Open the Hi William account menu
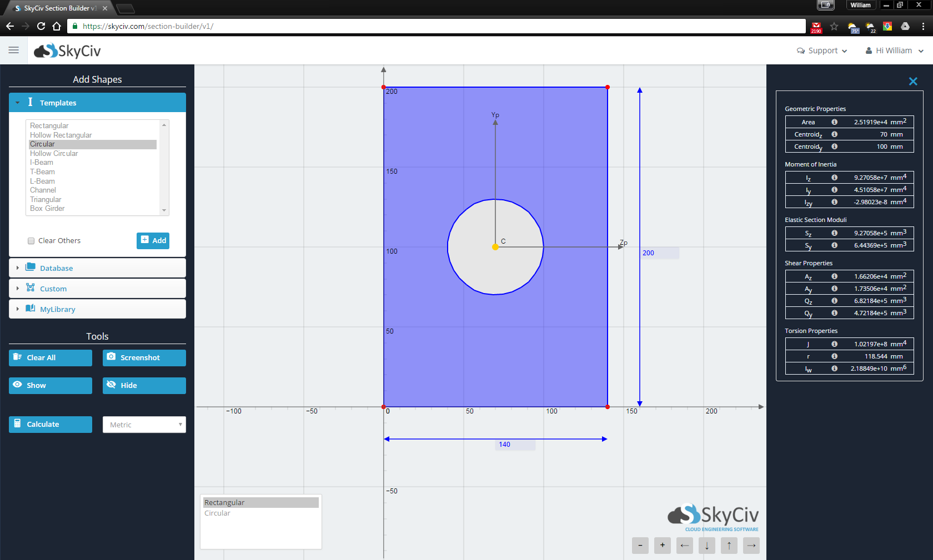Screen dimensions: 933x560 click(894, 51)
